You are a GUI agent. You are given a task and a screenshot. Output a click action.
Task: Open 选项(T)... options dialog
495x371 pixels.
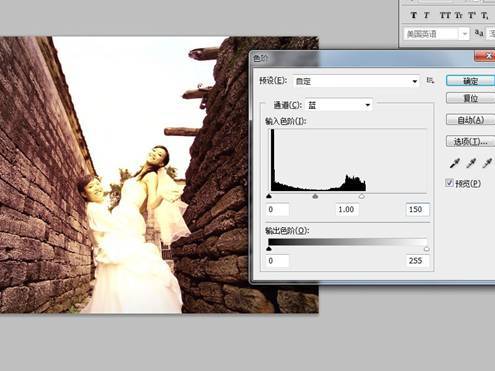pos(470,142)
